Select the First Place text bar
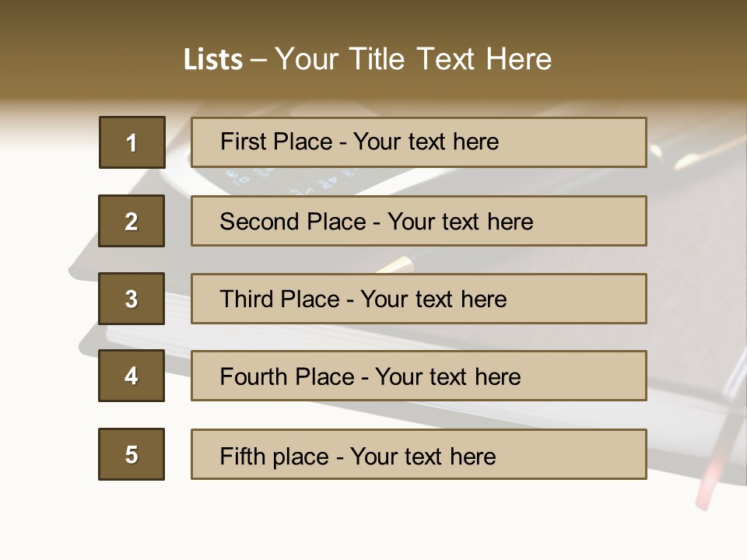The height and width of the screenshot is (560, 747). 419,142
